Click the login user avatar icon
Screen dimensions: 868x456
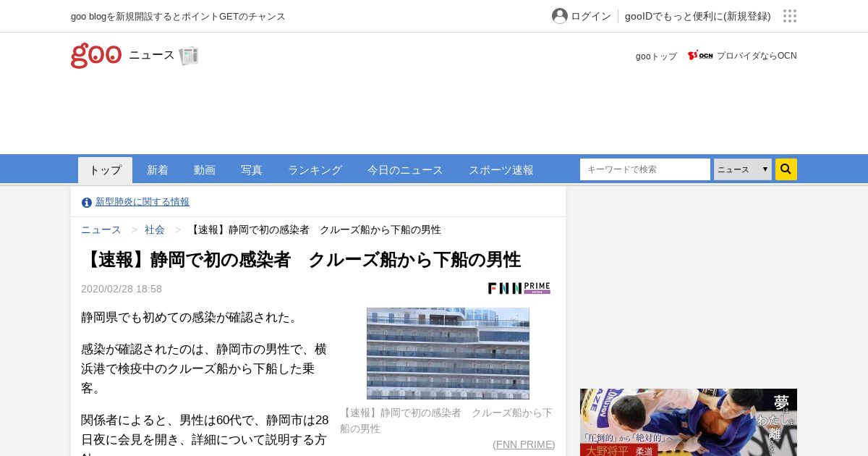(560, 16)
